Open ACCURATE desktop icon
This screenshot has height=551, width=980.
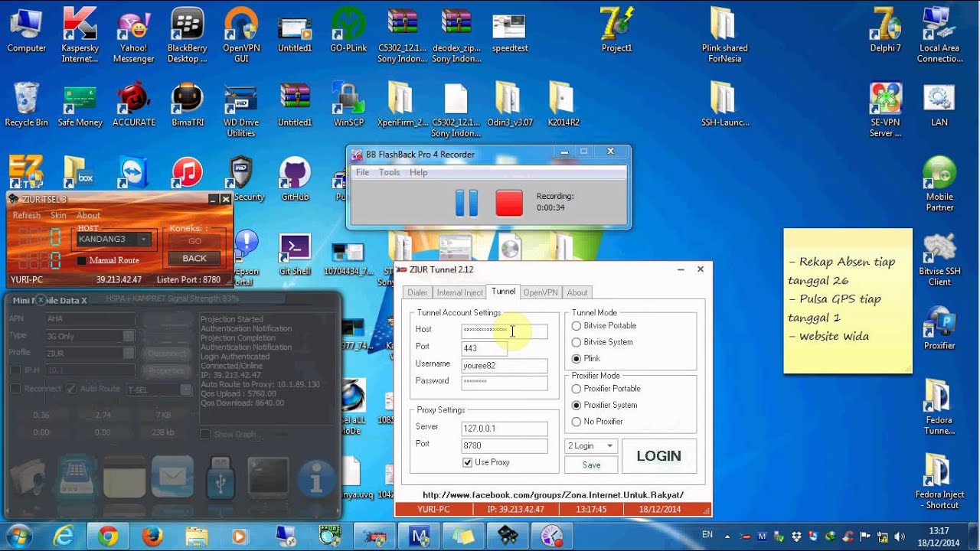pos(133,105)
